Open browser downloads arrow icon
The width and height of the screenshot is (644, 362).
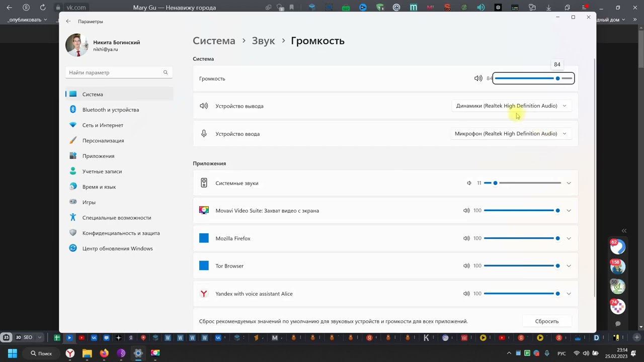(549, 8)
